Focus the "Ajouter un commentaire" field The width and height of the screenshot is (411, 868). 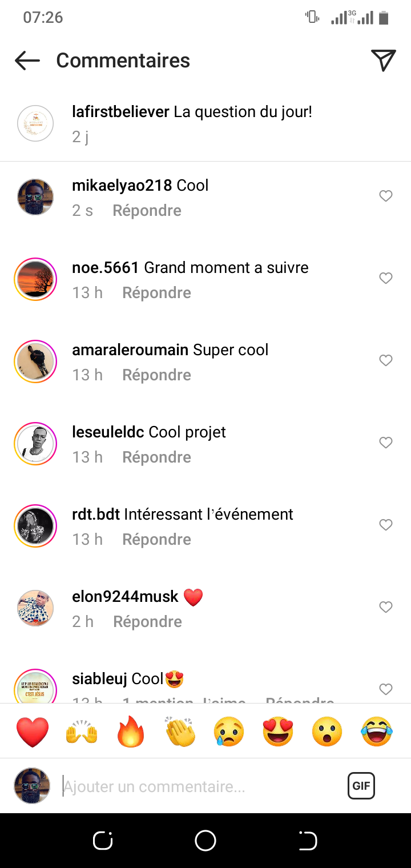click(x=200, y=786)
